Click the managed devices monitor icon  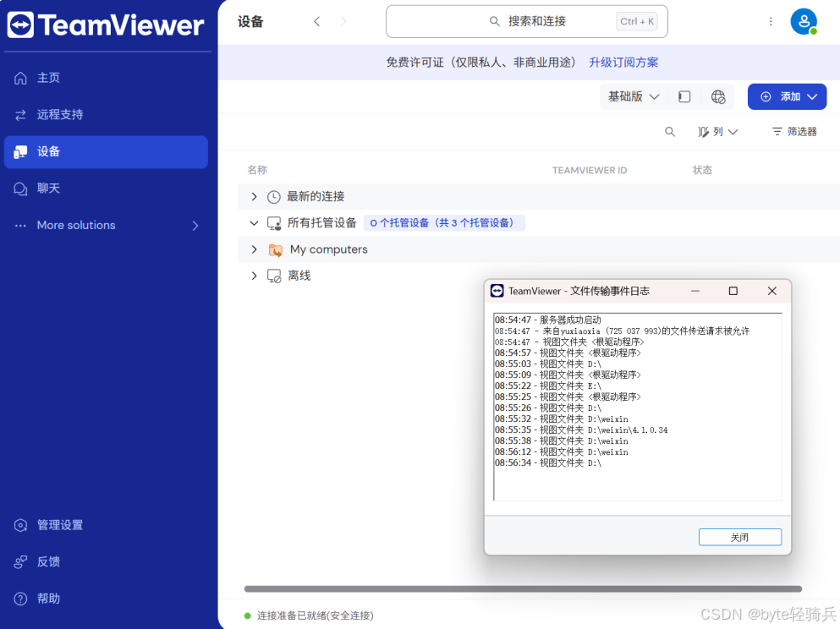[274, 223]
